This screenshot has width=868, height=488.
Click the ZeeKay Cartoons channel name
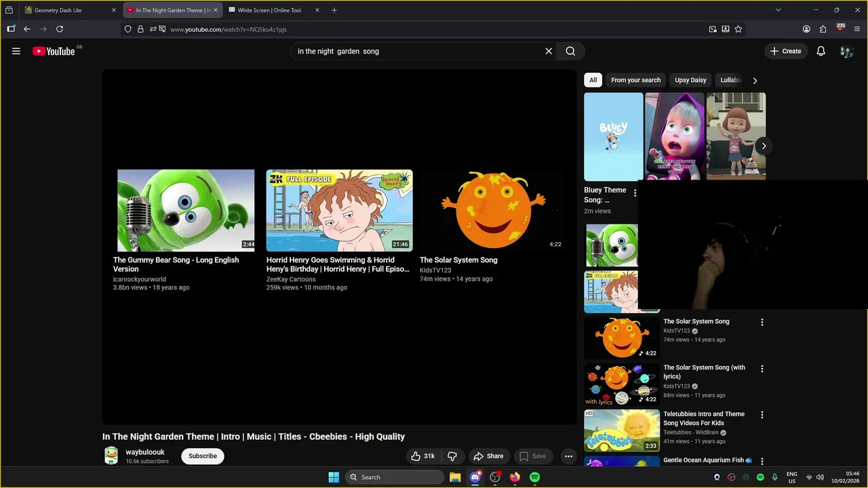[291, 279]
